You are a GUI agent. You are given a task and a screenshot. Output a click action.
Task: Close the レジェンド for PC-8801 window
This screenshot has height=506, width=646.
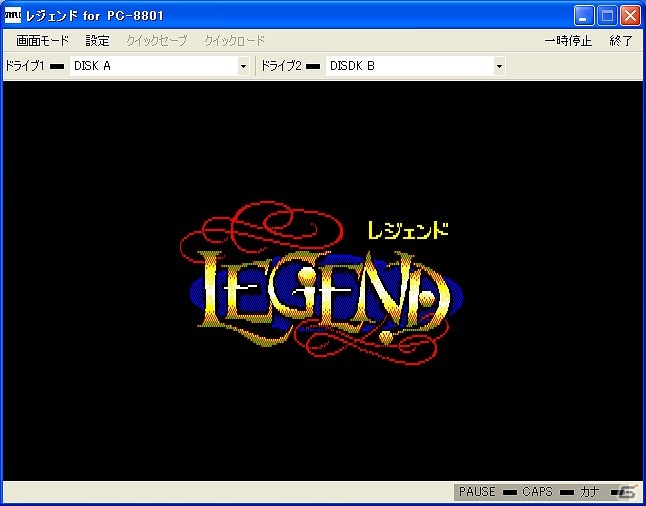pyautogui.click(x=631, y=16)
